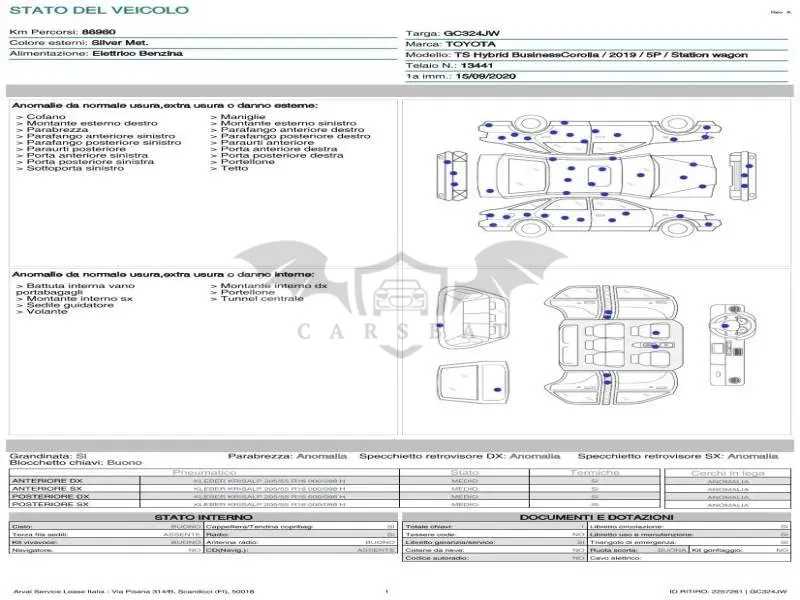Click the Arval Service Lease Italia footer address
This screenshot has height=600, width=800.
[x=133, y=591]
